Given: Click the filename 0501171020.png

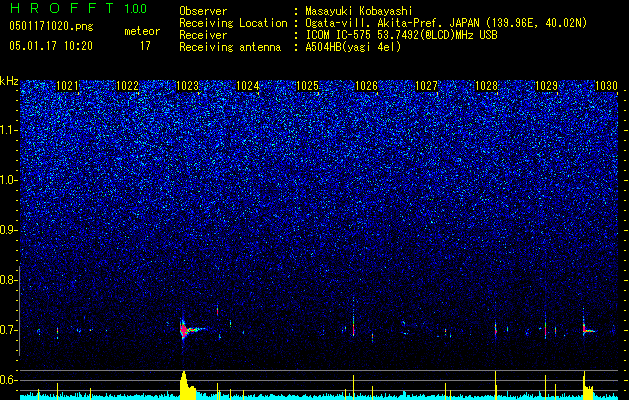Looking at the screenshot, I should (51, 27).
